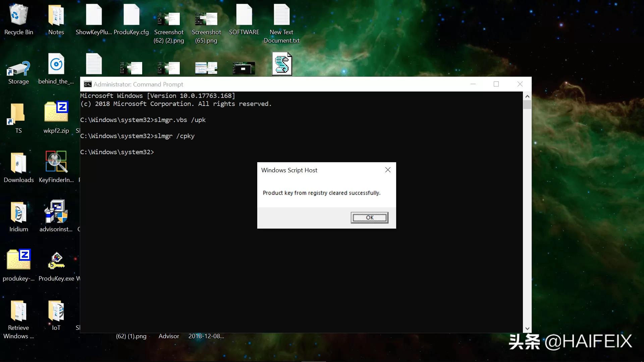This screenshot has width=644, height=362.
Task: Click the Command Prompt scrollbar up arrow
Action: tap(527, 96)
